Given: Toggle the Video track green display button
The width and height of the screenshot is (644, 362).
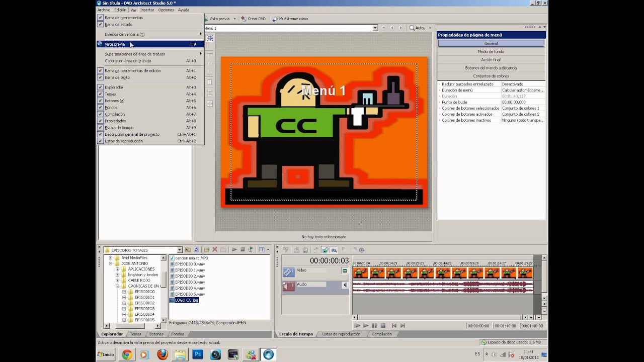Looking at the screenshot, I should click(x=345, y=270).
